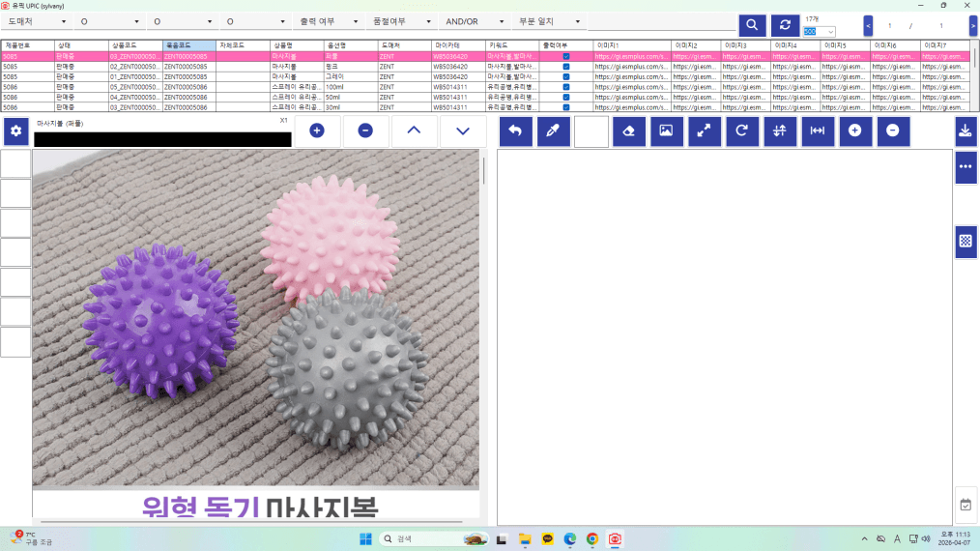The width and height of the screenshot is (980, 551).
Task: Click the expand to fullscreen arrows icon
Action: pos(705,131)
